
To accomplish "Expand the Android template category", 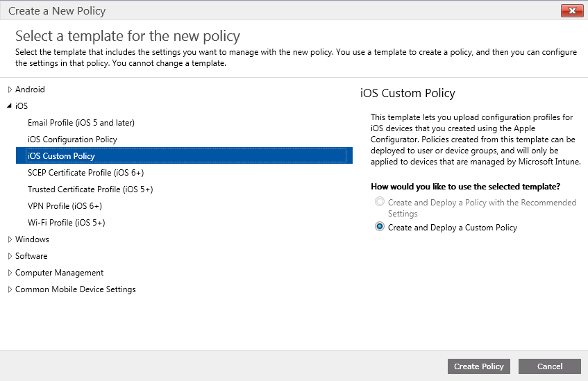I will pos(10,90).
